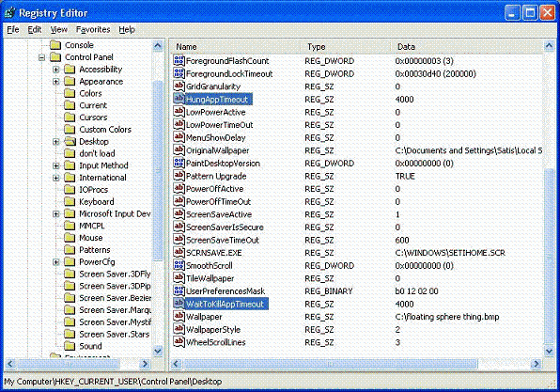Click the LowPowerActive string icon
The height and width of the screenshot is (392, 560).
tap(179, 112)
